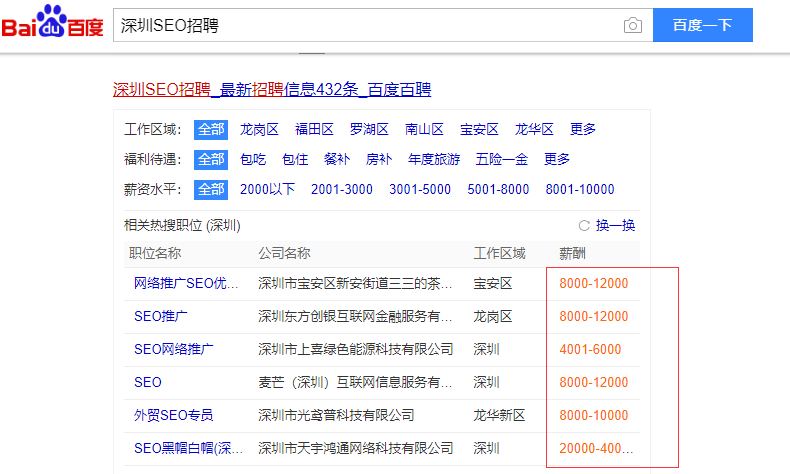Expand 更多 in the 福利待遇 row
790x474 pixels.
coord(557,159)
